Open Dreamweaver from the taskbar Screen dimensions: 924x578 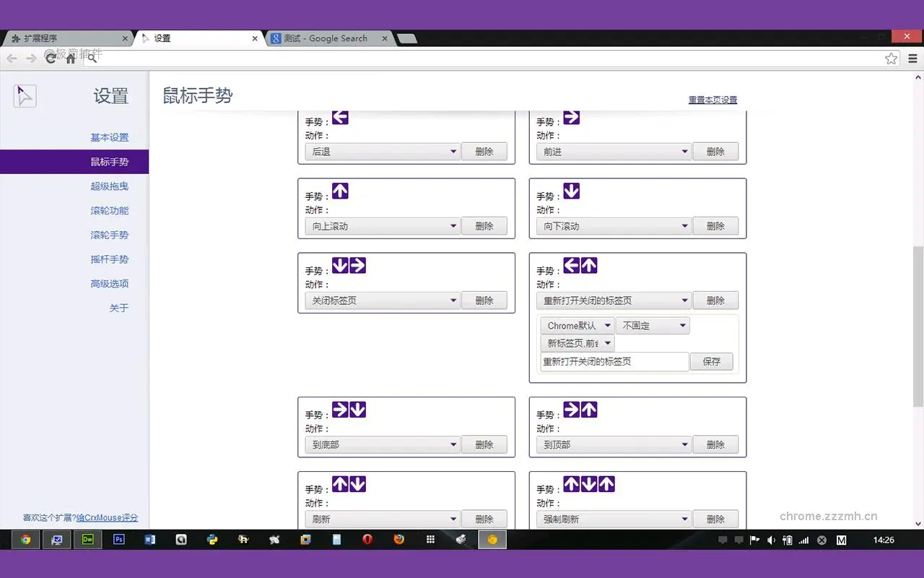[x=88, y=539]
